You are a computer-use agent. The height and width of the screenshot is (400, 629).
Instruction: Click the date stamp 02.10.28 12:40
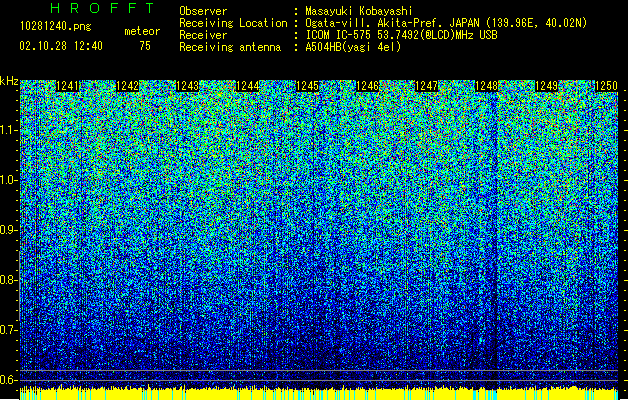[61, 46]
